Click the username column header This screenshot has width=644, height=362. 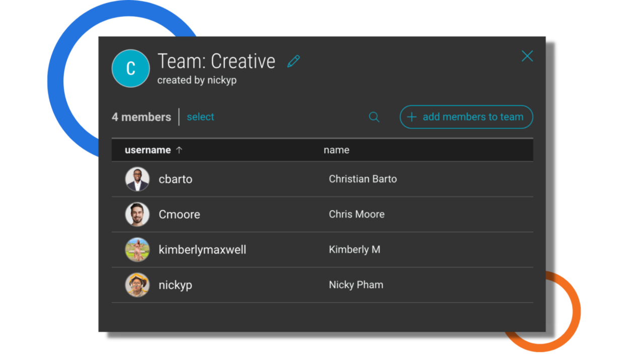[x=148, y=150]
